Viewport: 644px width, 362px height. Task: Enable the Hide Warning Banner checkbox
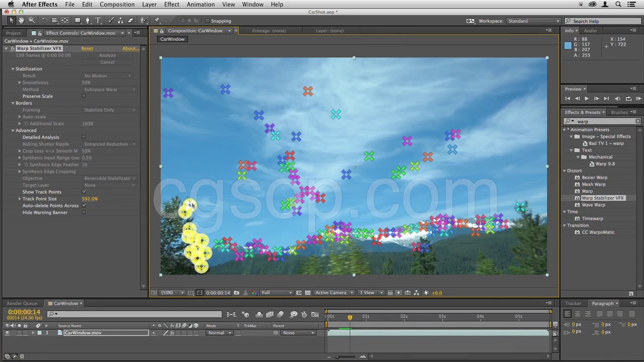84,213
